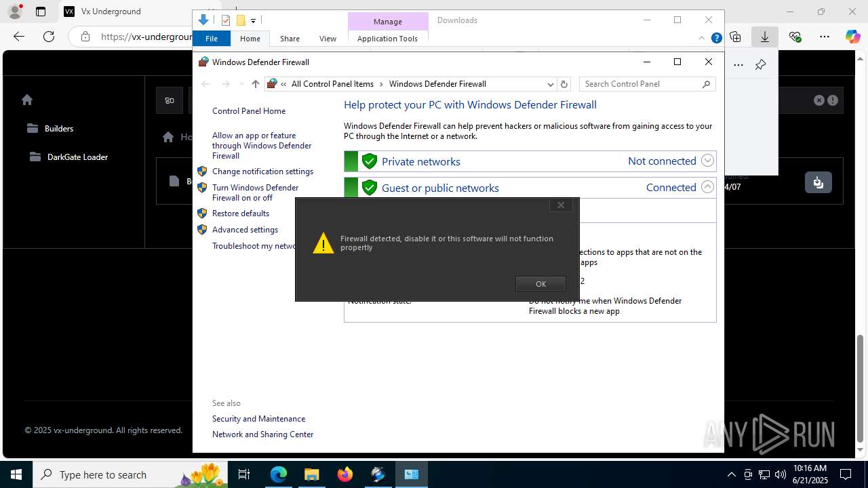The height and width of the screenshot is (488, 868).
Task: Click OK in the firewall warning dialog
Action: pyautogui.click(x=540, y=284)
